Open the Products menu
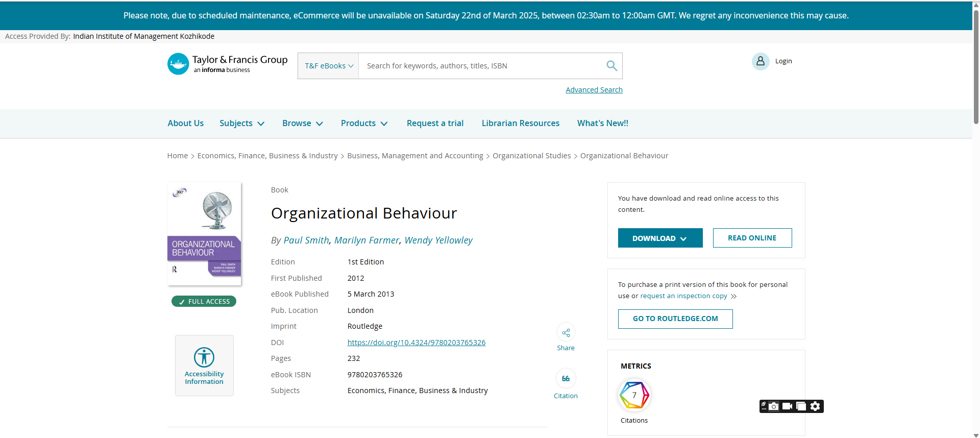Viewport: 980px width, 438px height. pyautogui.click(x=364, y=124)
